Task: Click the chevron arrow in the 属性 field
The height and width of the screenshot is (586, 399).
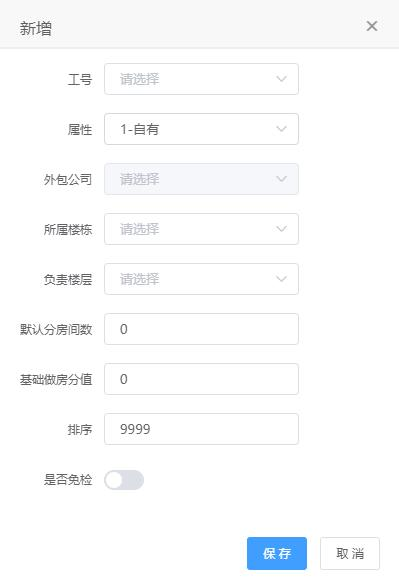Action: coord(281,129)
